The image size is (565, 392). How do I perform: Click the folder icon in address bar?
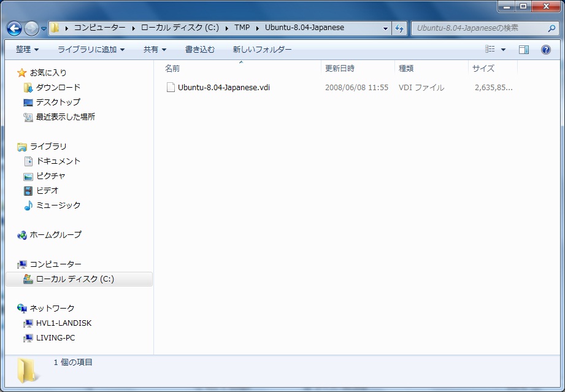pyautogui.click(x=55, y=28)
